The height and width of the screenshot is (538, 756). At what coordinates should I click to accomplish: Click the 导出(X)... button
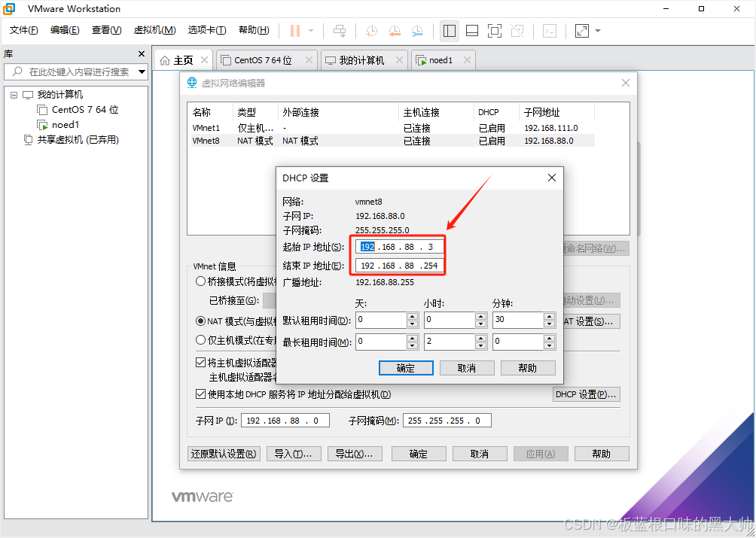tap(355, 454)
